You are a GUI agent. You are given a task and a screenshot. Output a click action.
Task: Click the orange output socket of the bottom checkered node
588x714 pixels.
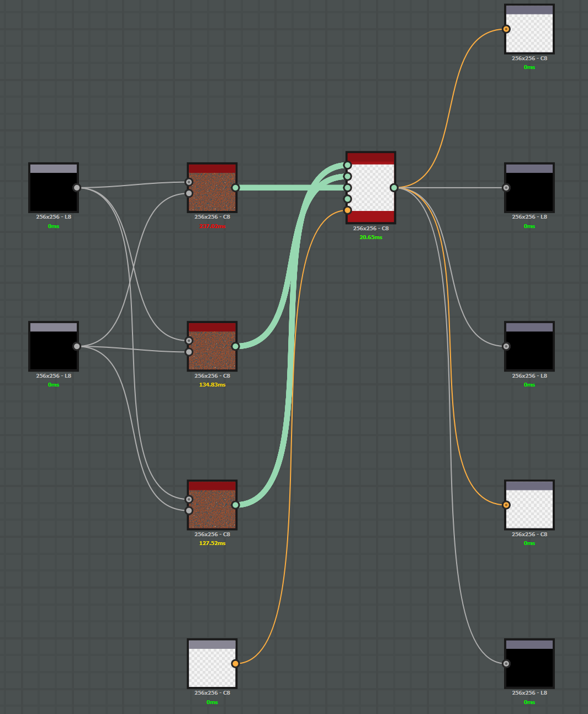click(235, 663)
